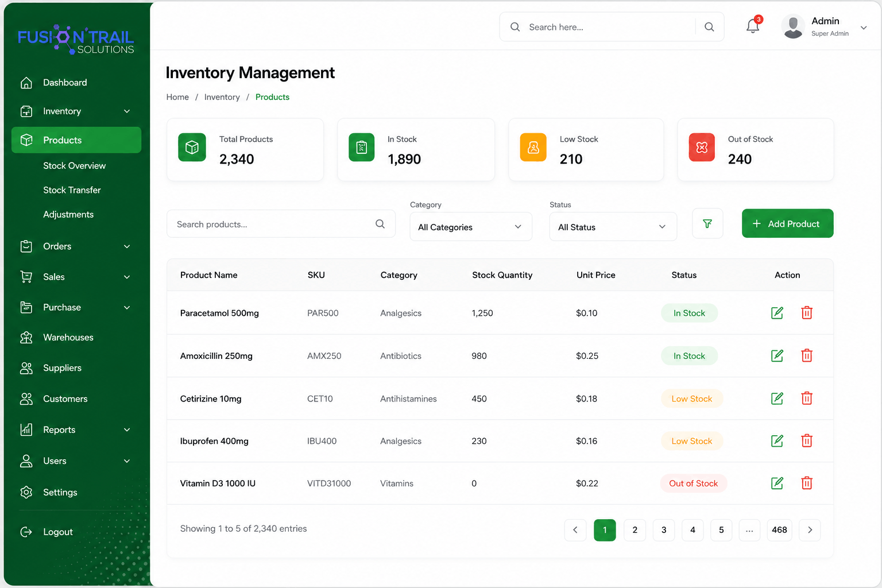This screenshot has width=882, height=588.
Task: Delete the Ibuprofen 400mg row
Action: pyautogui.click(x=807, y=440)
